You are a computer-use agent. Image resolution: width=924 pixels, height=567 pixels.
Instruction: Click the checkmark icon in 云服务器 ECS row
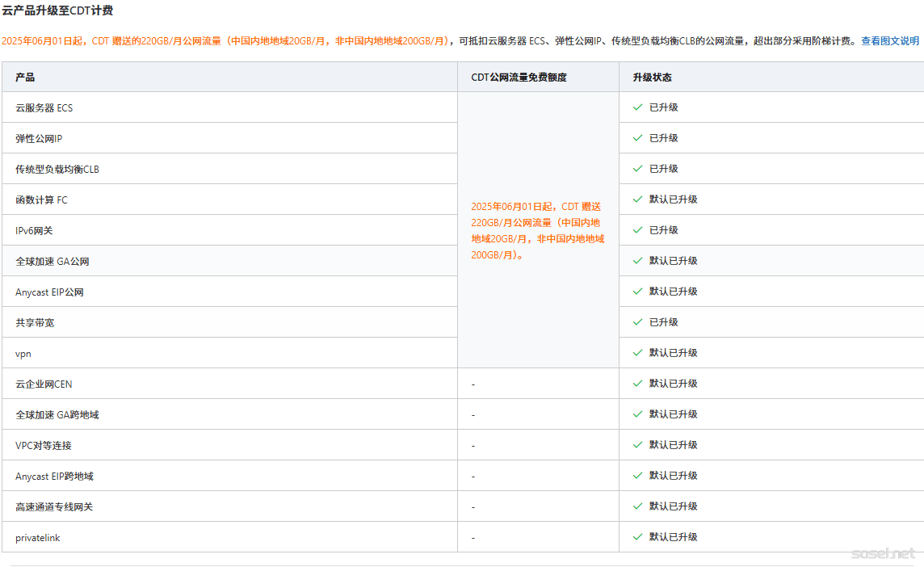pyautogui.click(x=637, y=107)
